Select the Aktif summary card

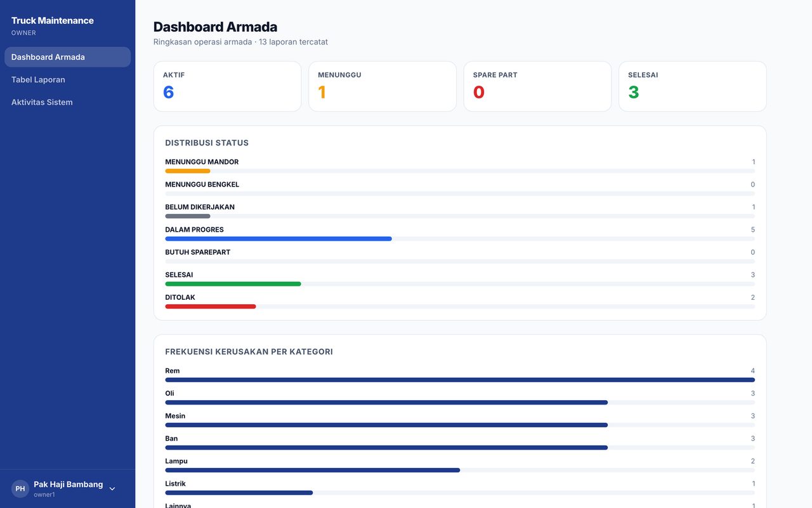click(227, 86)
